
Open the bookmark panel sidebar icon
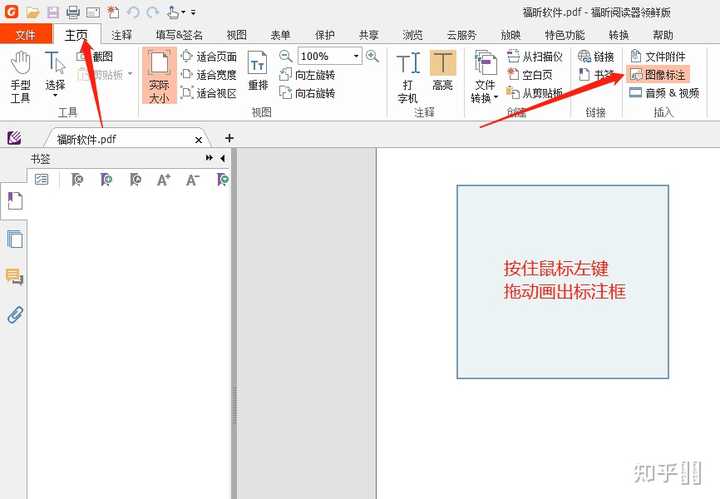pos(15,201)
